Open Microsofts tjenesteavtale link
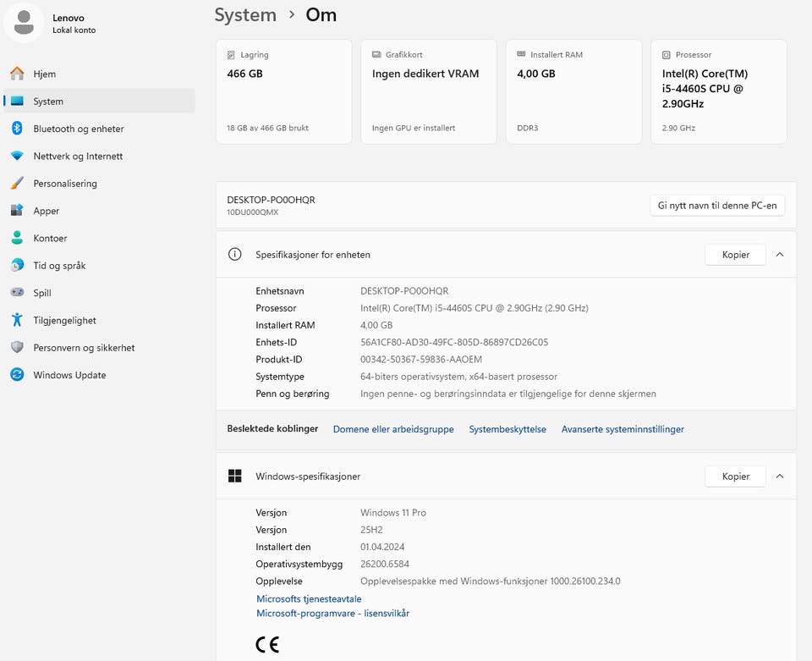The width and height of the screenshot is (812, 661). pyautogui.click(x=309, y=599)
